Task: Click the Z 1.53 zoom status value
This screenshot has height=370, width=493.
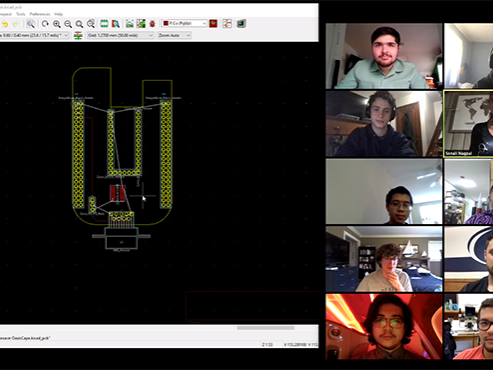Action: [267, 344]
